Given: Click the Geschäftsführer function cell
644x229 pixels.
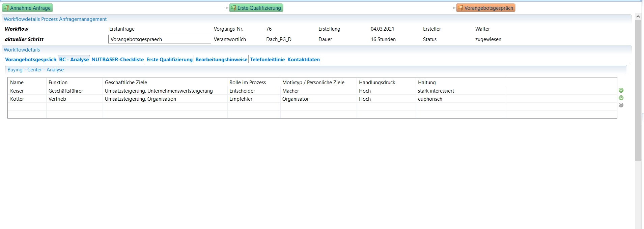Looking at the screenshot, I should point(75,91).
